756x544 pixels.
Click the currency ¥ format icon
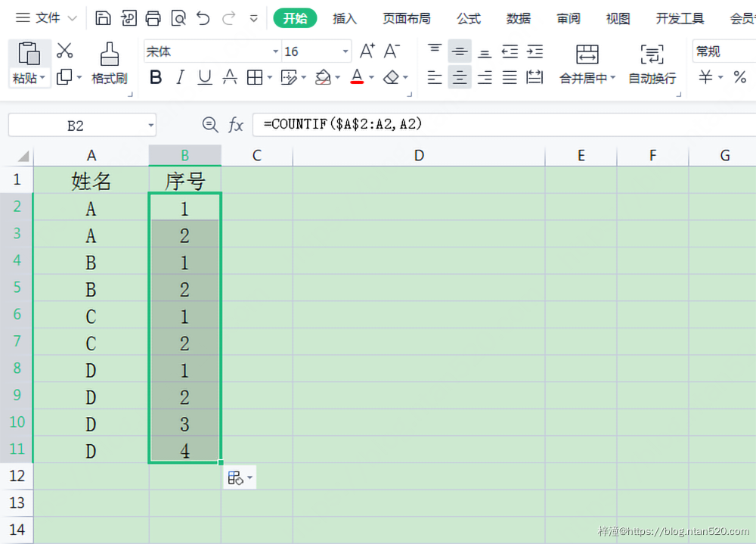[x=706, y=76]
